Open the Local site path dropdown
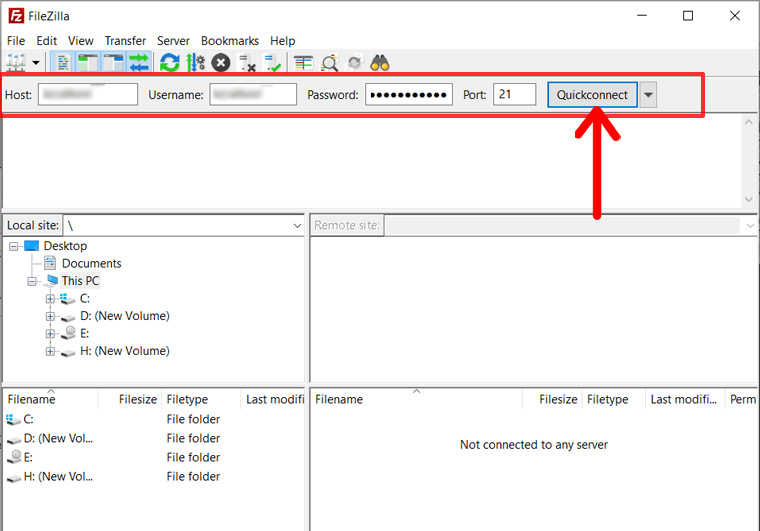Screen dimensions: 760x531 point(297,226)
